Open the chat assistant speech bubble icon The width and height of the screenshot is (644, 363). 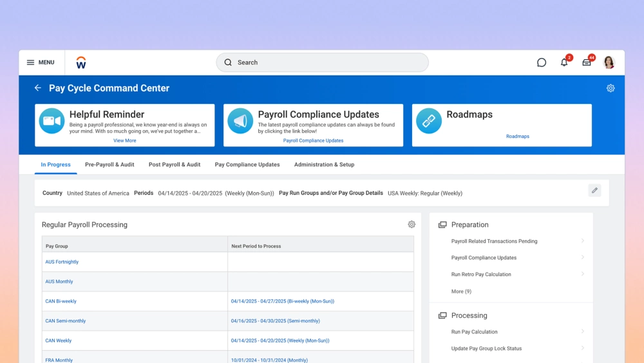pos(542,63)
